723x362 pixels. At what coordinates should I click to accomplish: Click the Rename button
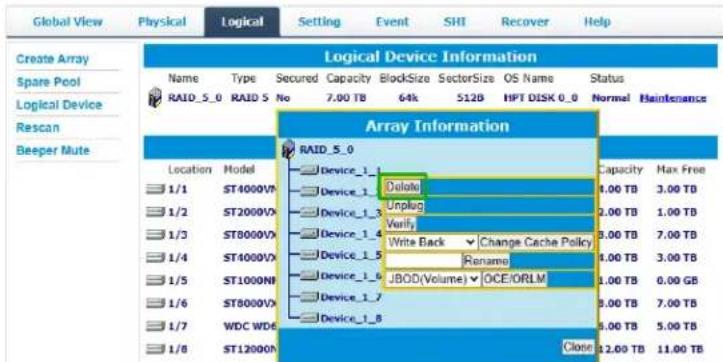coord(486,261)
